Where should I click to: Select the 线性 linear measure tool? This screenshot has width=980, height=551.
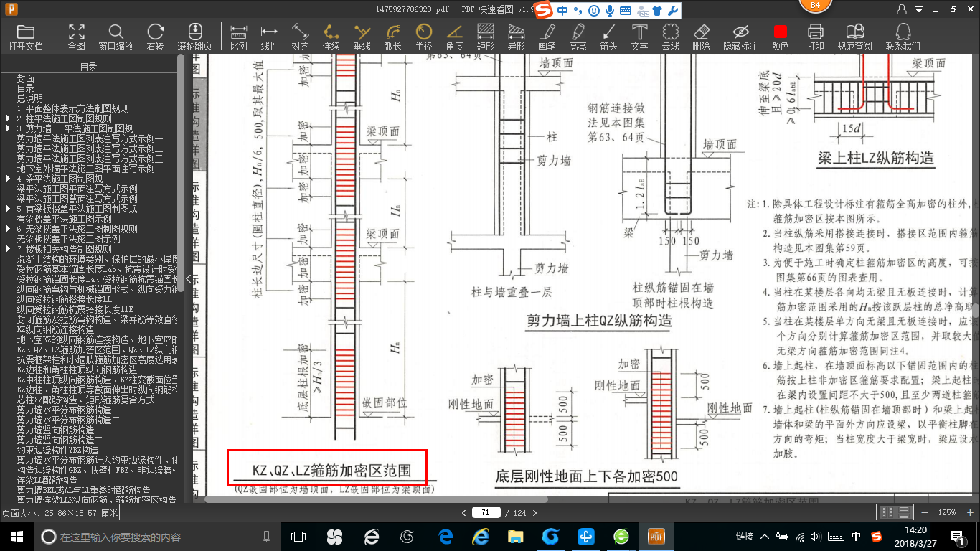pos(269,37)
